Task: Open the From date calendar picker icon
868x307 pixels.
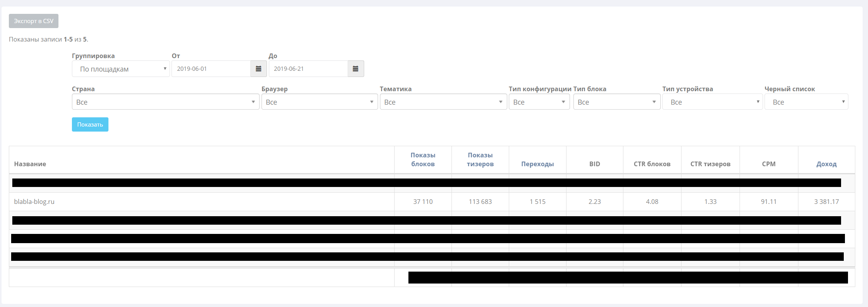Action: tap(258, 69)
